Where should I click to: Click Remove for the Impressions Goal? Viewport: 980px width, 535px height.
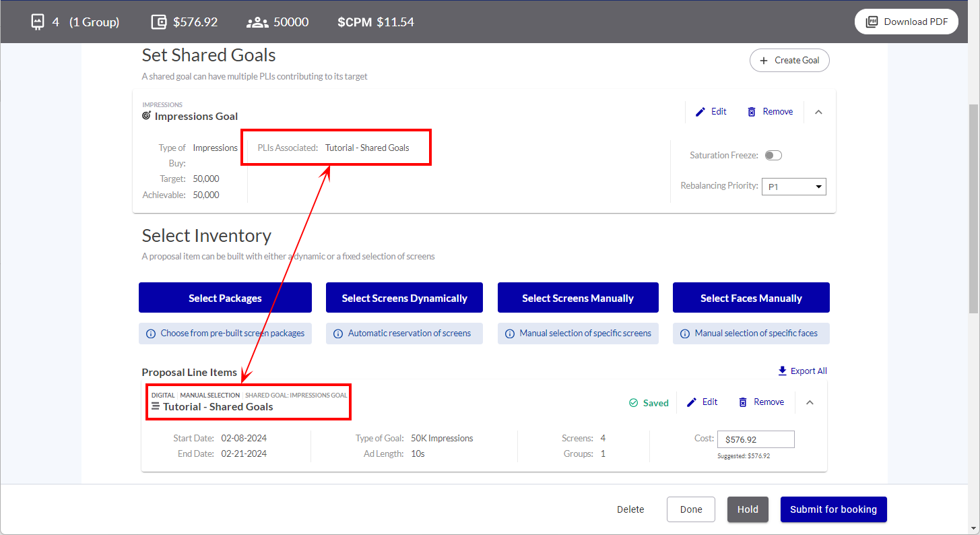pos(770,112)
